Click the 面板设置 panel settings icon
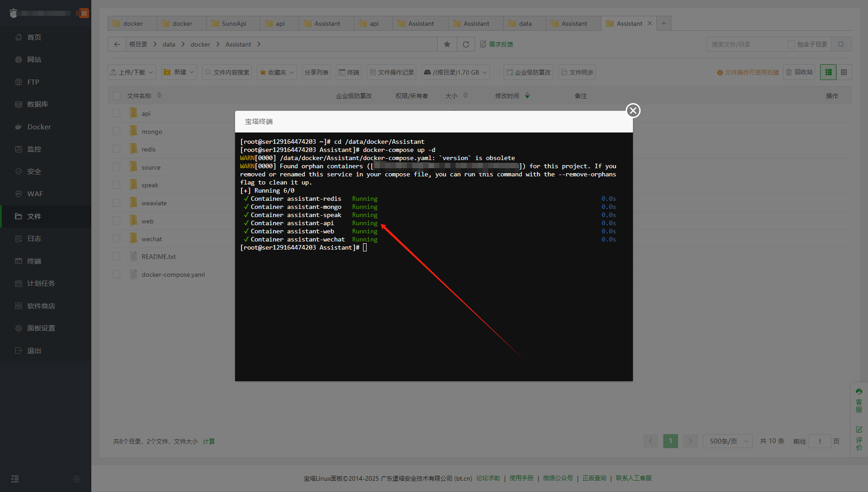This screenshot has height=492, width=868. (x=19, y=328)
